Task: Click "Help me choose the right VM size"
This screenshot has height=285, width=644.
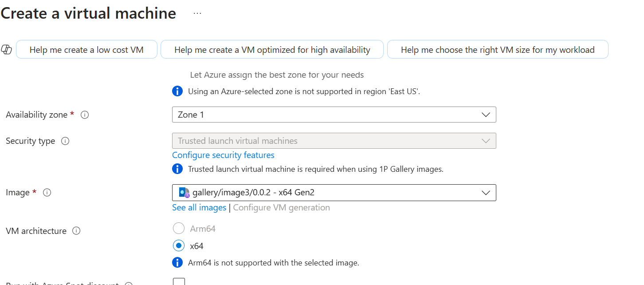Action: pos(497,50)
